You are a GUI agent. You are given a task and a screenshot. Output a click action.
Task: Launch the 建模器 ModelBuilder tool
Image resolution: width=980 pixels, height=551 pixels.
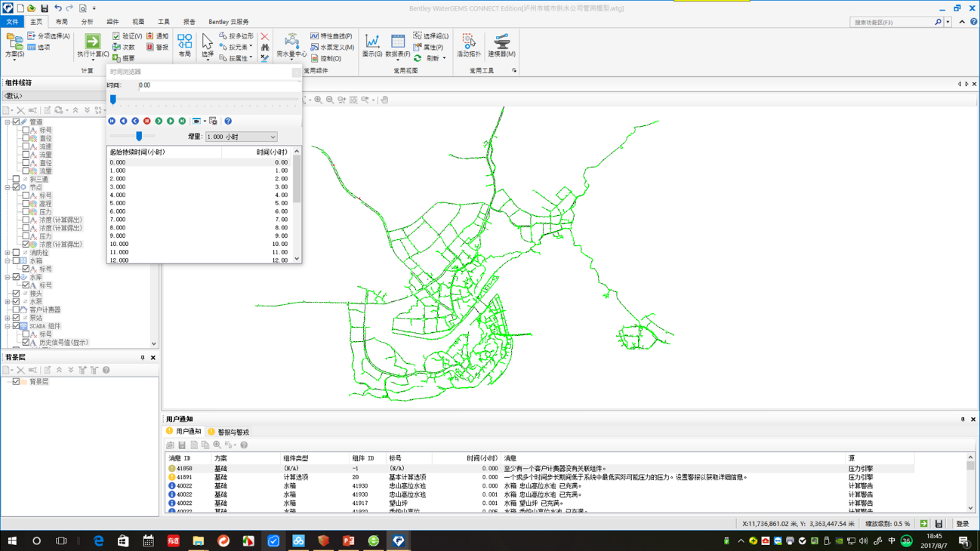point(501,42)
